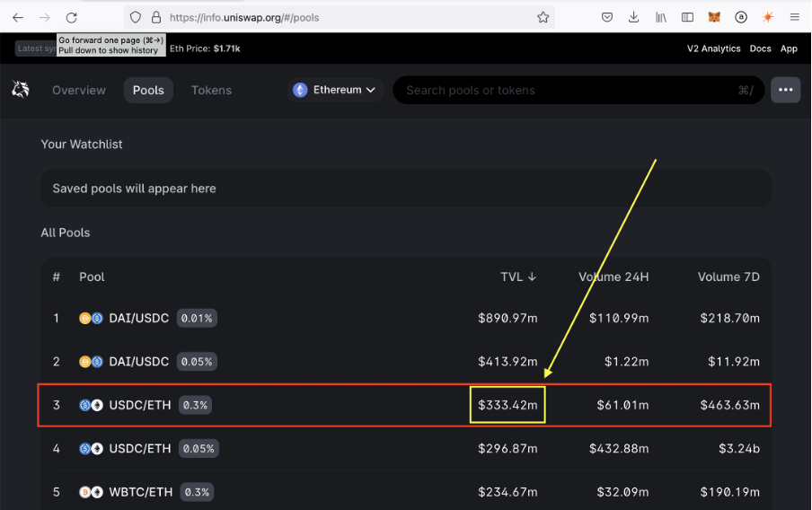The image size is (812, 510).
Task: Click USDC/ETH token icons in row 3
Action: coord(91,405)
